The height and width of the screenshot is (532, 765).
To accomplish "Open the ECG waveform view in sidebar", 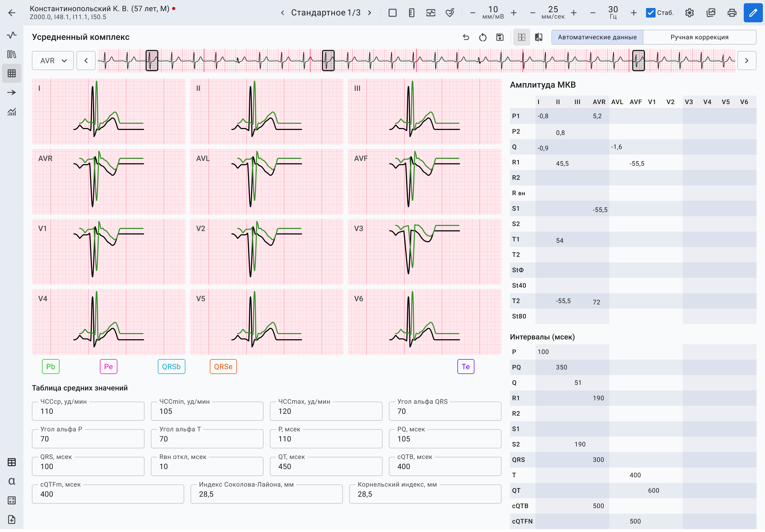I will (x=12, y=35).
